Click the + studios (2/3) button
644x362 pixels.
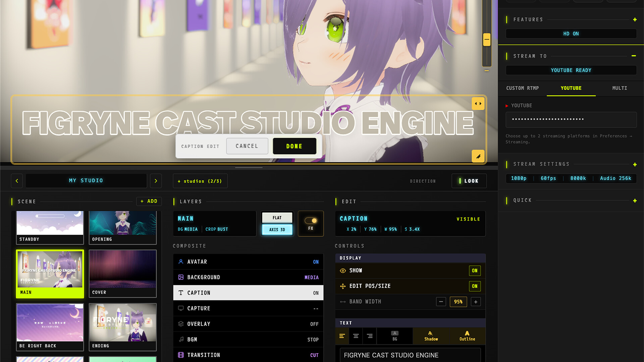pos(200,181)
